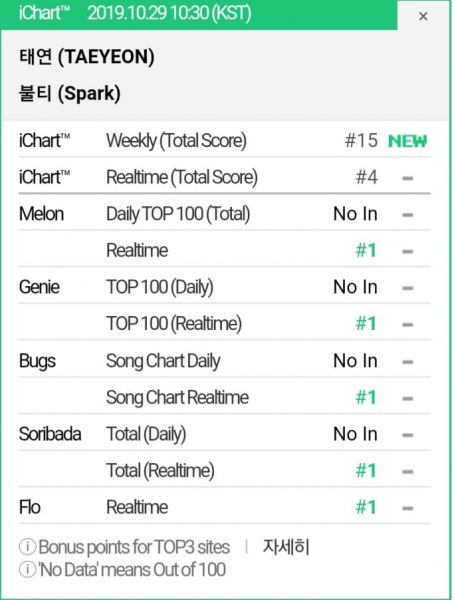Close the iChart popup with X
454x600 pixels.
coord(423,16)
